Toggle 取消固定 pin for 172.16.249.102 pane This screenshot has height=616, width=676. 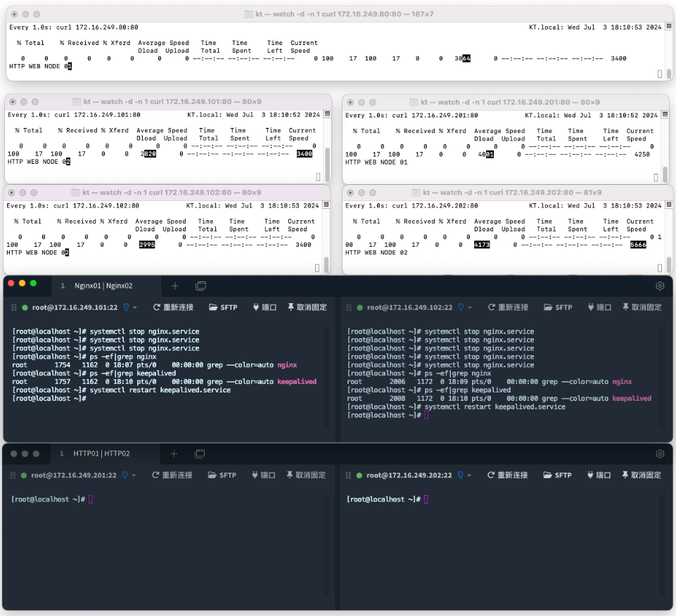(x=642, y=307)
